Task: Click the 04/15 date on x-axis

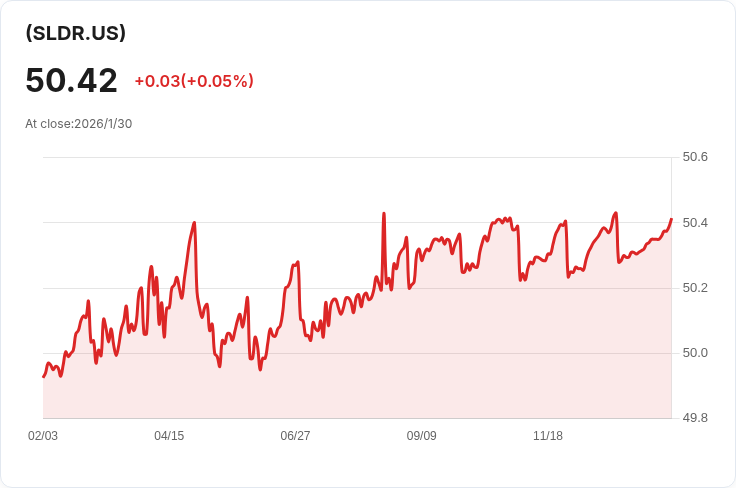Action: pos(169,436)
